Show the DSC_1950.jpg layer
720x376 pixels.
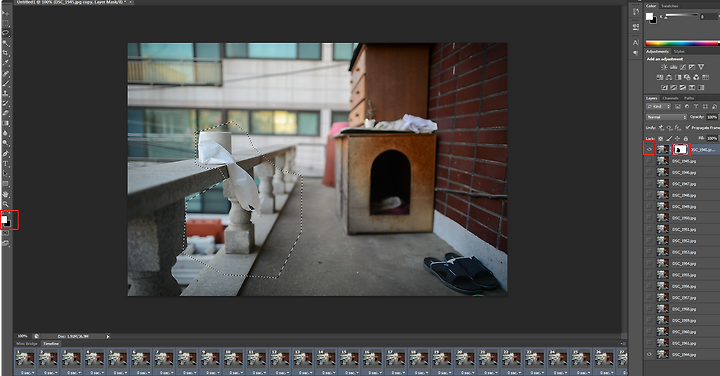tap(649, 218)
